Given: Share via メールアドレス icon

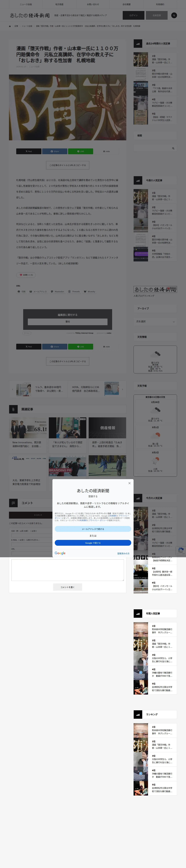Looking at the screenshot, I should [38, 292].
